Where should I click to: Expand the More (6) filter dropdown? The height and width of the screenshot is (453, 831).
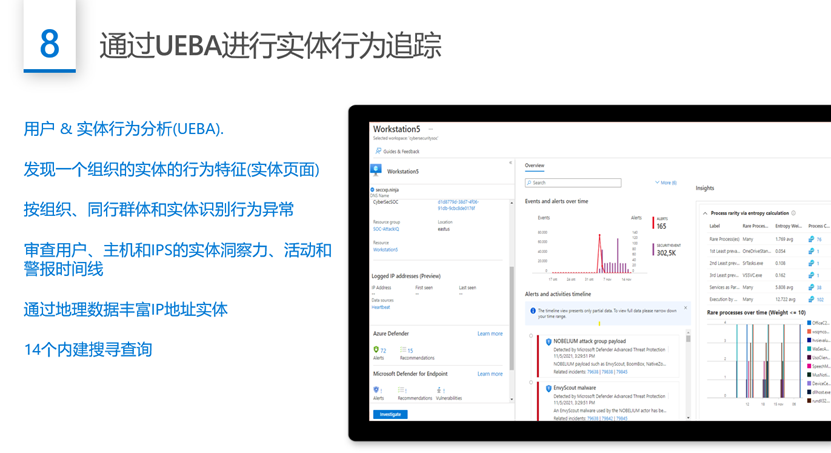pos(666,183)
